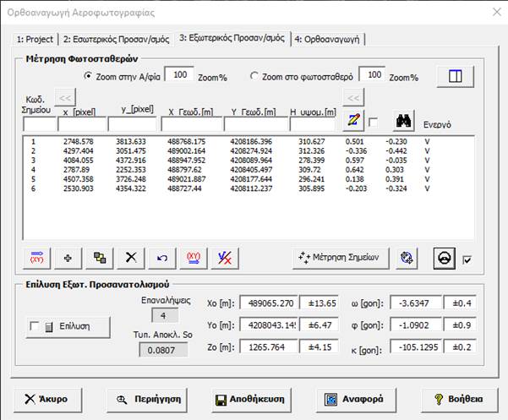Screen dimensions: 508x420
Task: Click the crossed-out checkmark icon
Action: pyautogui.click(x=224, y=257)
